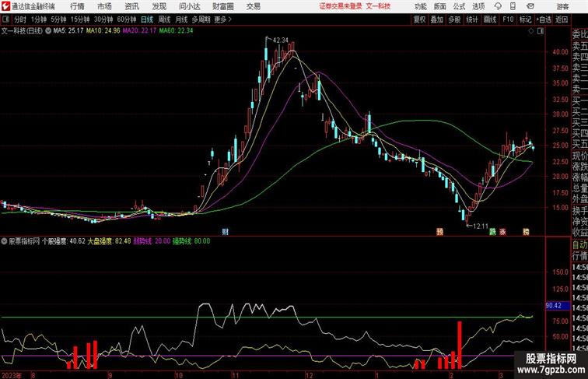The width and height of the screenshot is (588, 379).
Task: Click the 返回 back button
Action: [562, 19]
